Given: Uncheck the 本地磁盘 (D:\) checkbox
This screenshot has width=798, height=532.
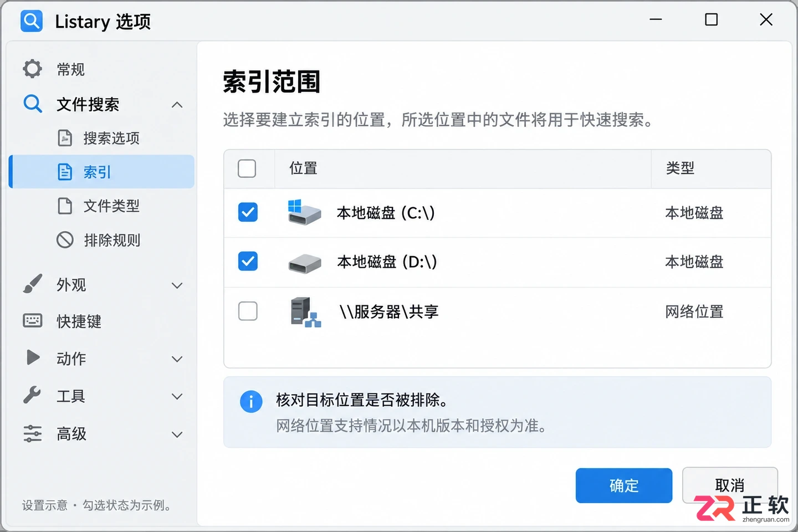Looking at the screenshot, I should [x=248, y=261].
